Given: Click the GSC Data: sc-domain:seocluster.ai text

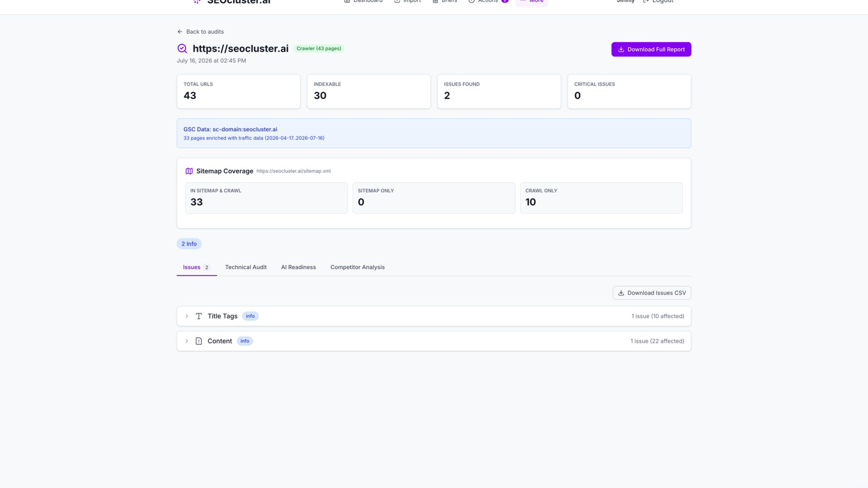Looking at the screenshot, I should (x=230, y=129).
